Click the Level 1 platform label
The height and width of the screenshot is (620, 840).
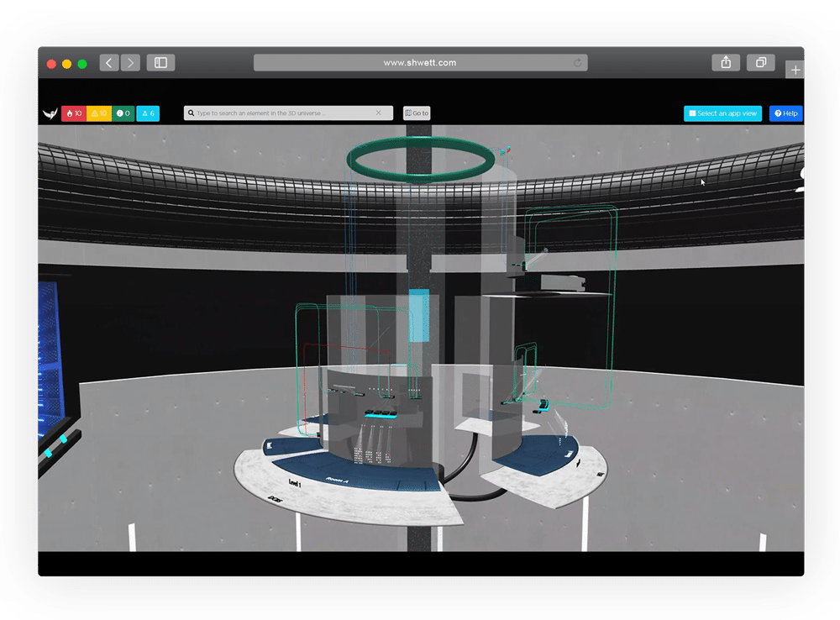click(x=295, y=483)
